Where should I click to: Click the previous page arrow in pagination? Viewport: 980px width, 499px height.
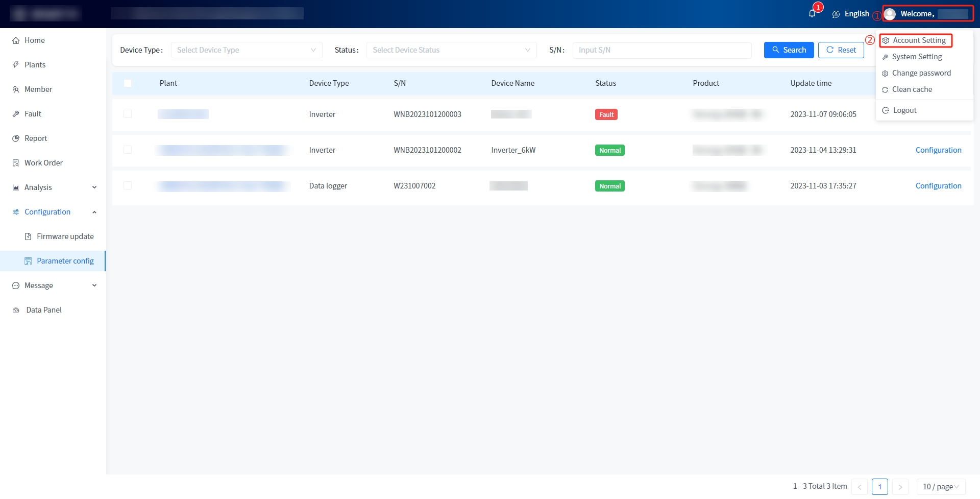pyautogui.click(x=859, y=487)
